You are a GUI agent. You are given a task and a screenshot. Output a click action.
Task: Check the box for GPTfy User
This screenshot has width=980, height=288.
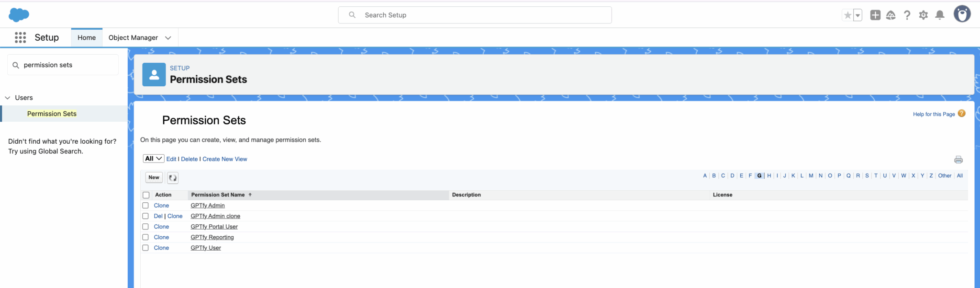(145, 248)
